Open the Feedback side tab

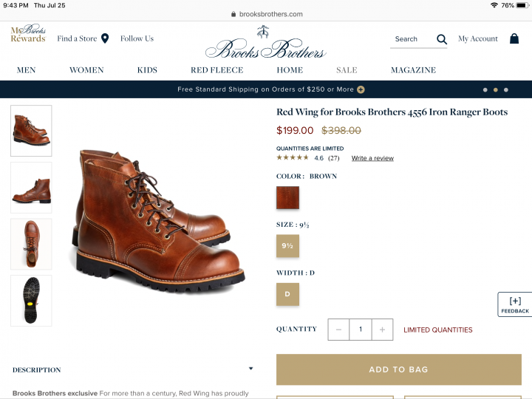pos(515,304)
